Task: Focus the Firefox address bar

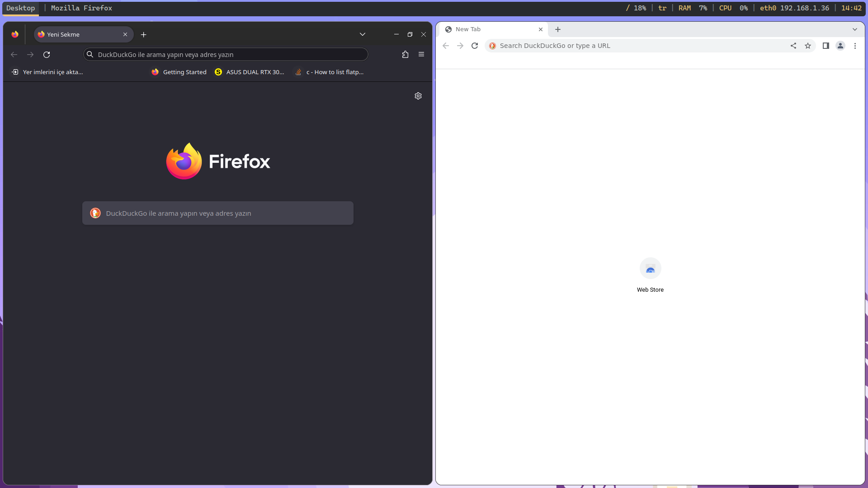Action: (x=226, y=55)
